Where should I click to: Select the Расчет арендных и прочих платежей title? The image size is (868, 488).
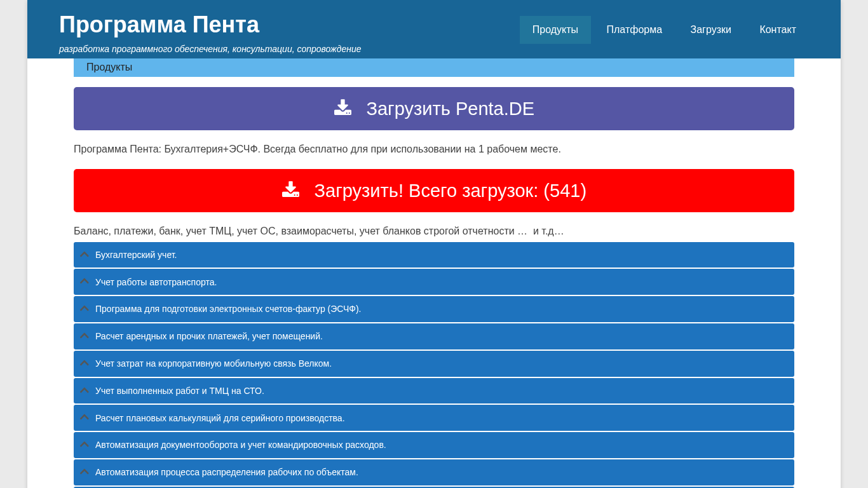[209, 336]
